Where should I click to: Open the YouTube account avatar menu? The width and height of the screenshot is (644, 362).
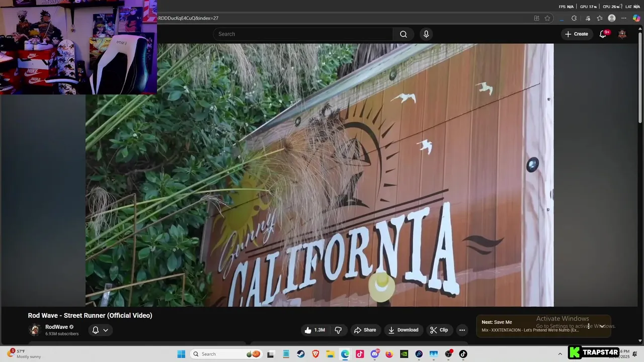point(622,34)
